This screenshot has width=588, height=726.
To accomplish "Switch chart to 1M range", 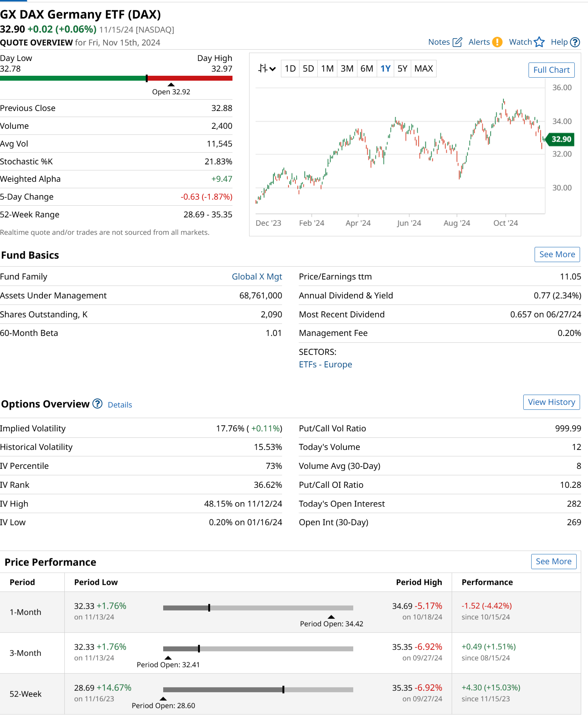I will (x=327, y=69).
